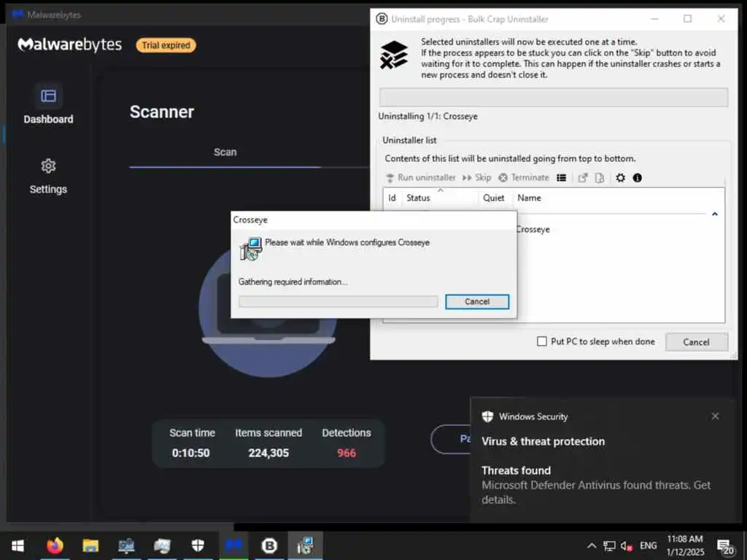The height and width of the screenshot is (560, 747).
Task: Cancel the Bulk Crap Uninstaller progress
Action: [x=696, y=342]
